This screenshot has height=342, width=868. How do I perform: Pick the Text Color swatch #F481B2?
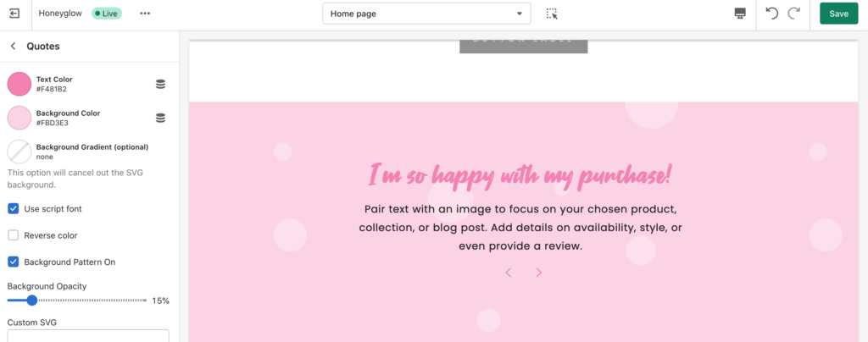coord(19,84)
